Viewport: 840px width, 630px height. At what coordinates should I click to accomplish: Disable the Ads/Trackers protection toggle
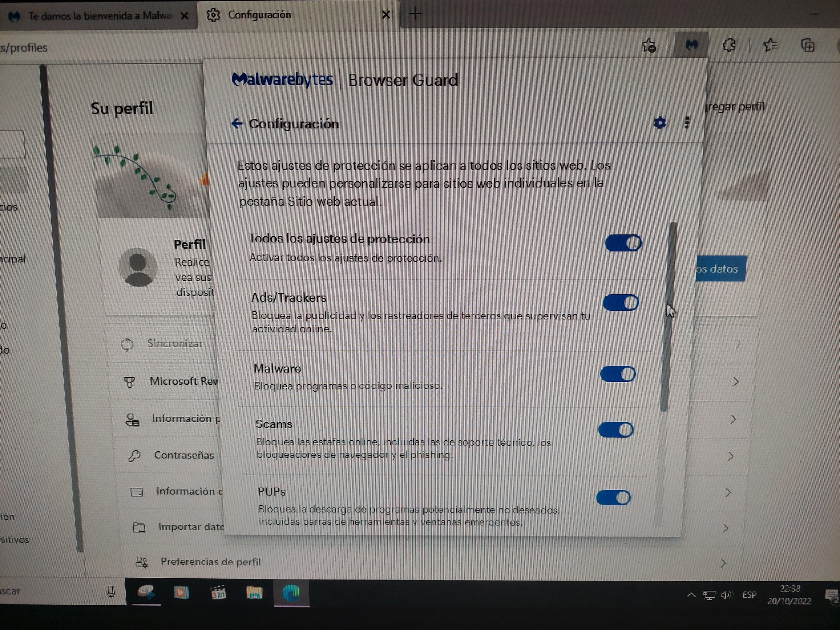[x=621, y=303]
